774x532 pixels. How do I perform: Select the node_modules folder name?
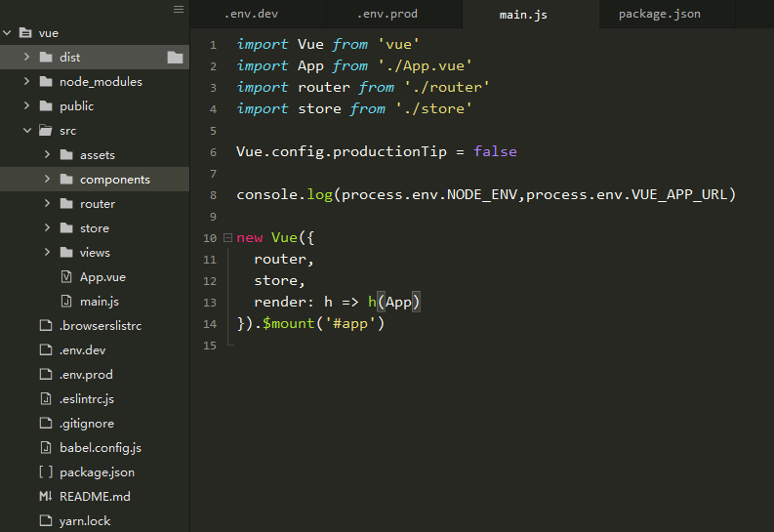pyautogui.click(x=101, y=82)
